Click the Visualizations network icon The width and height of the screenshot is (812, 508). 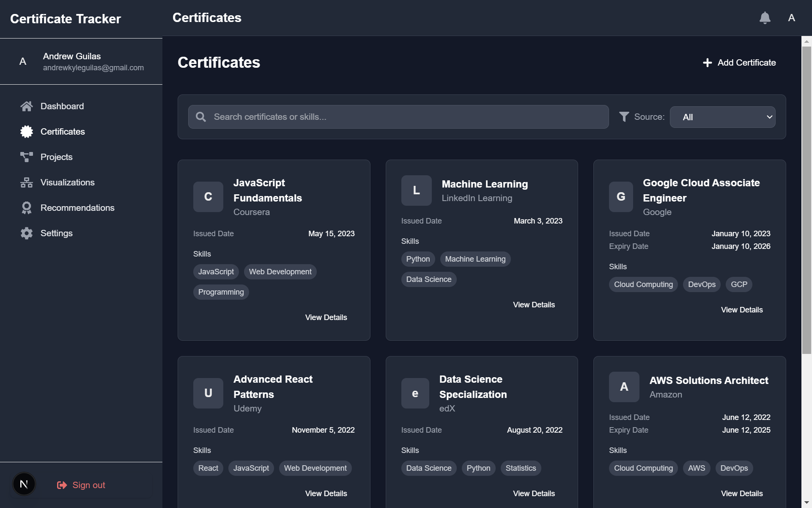point(27,182)
